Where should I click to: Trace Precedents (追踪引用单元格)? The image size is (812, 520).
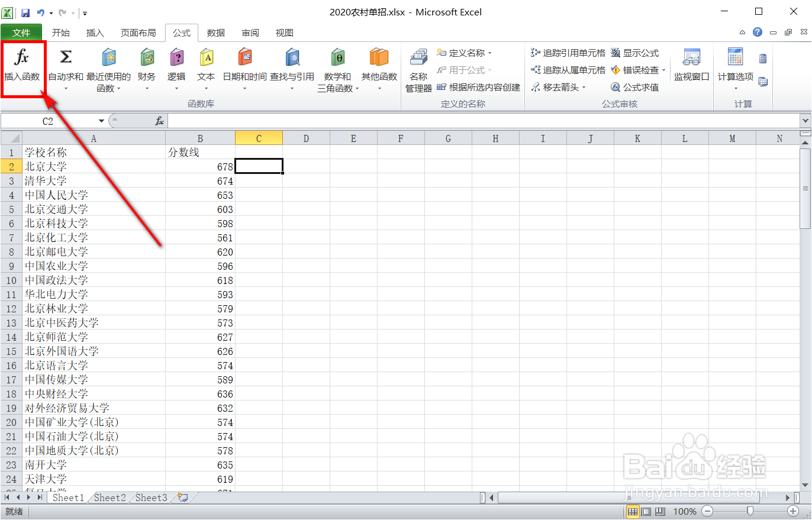pyautogui.click(x=568, y=53)
